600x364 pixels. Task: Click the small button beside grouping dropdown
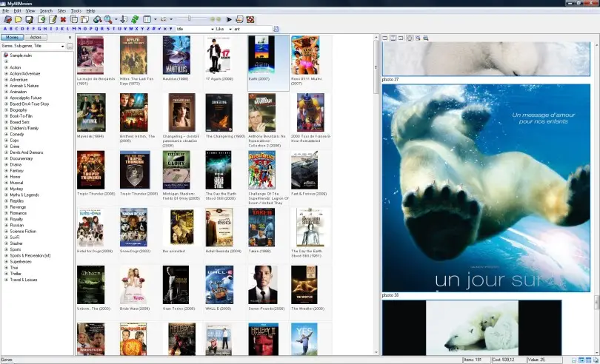(70, 47)
